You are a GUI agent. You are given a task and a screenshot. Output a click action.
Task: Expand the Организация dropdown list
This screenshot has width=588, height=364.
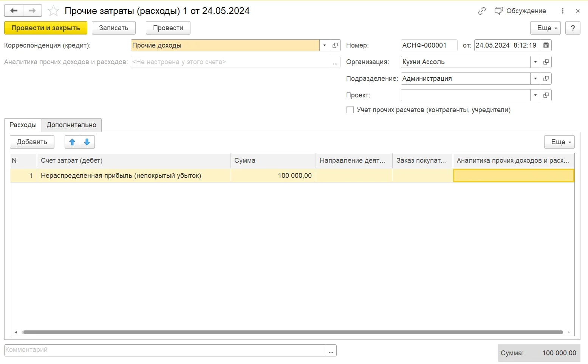coord(535,62)
